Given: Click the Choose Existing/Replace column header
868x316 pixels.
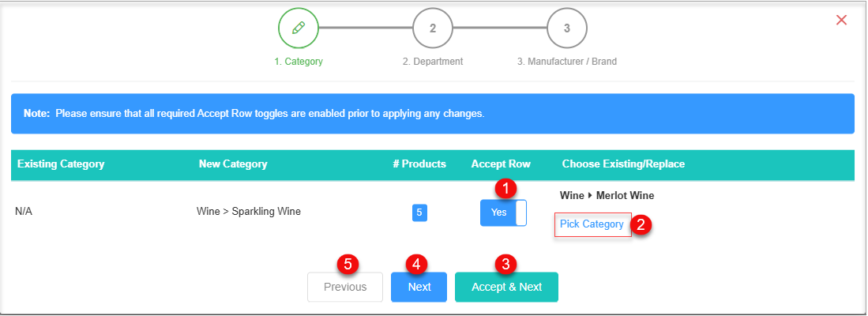Looking at the screenshot, I should [x=623, y=164].
